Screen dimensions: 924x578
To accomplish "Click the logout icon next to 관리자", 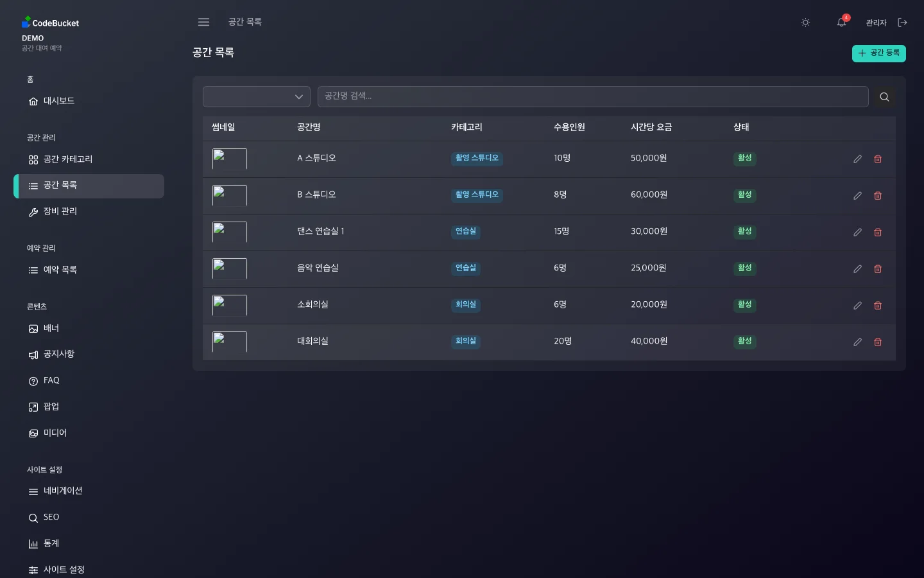I will click(902, 22).
